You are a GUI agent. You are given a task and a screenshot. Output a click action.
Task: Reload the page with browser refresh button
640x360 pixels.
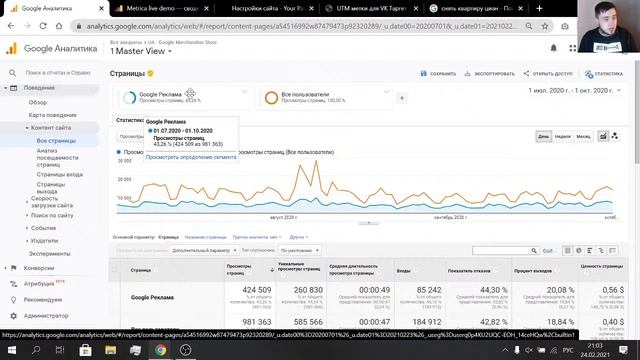pyautogui.click(x=43, y=26)
